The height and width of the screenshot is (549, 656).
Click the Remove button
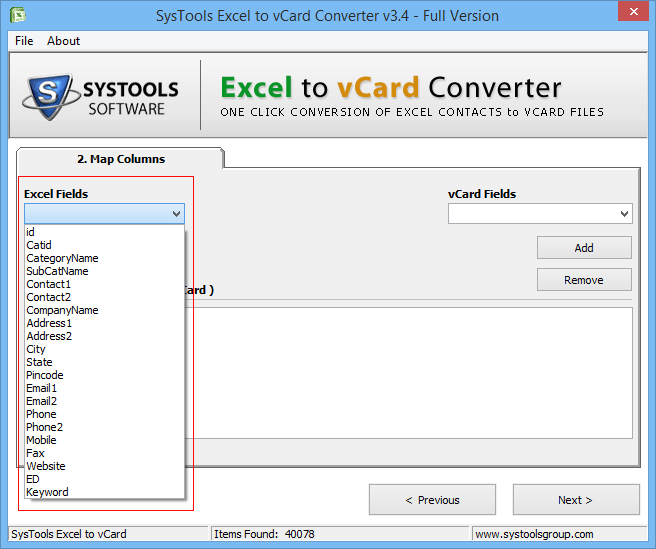[x=584, y=280]
